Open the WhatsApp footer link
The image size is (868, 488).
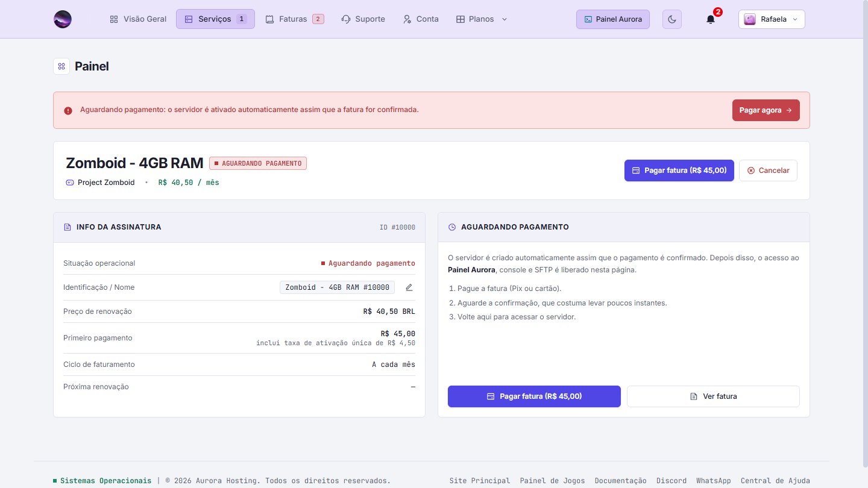(x=714, y=481)
